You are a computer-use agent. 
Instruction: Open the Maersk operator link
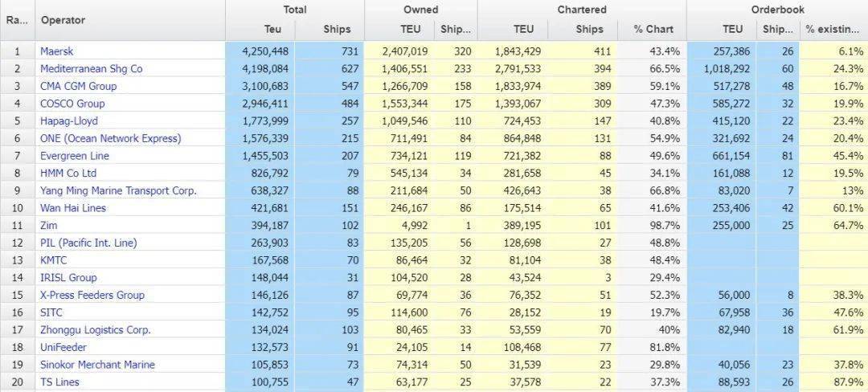(x=56, y=51)
